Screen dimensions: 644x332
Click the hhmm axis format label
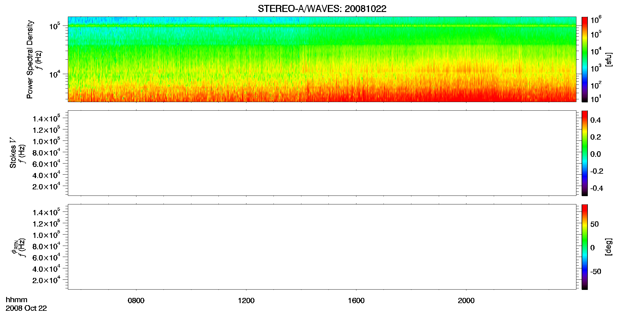pos(17,300)
